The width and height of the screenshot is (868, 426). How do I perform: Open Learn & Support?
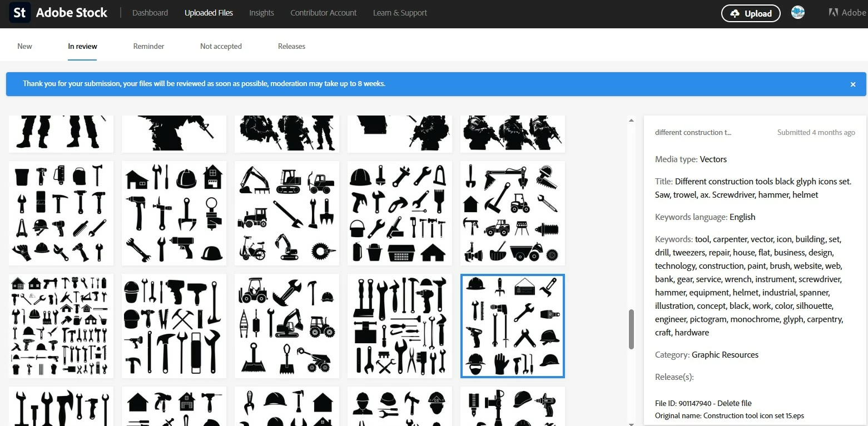tap(400, 13)
